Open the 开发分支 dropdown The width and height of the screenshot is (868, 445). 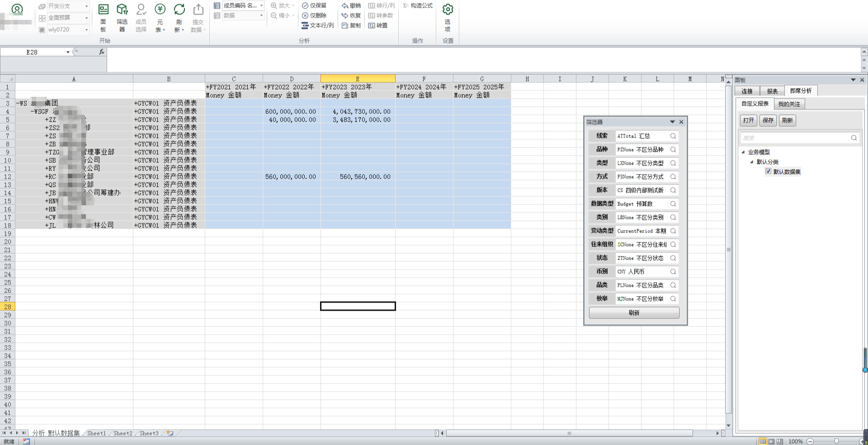86,6
